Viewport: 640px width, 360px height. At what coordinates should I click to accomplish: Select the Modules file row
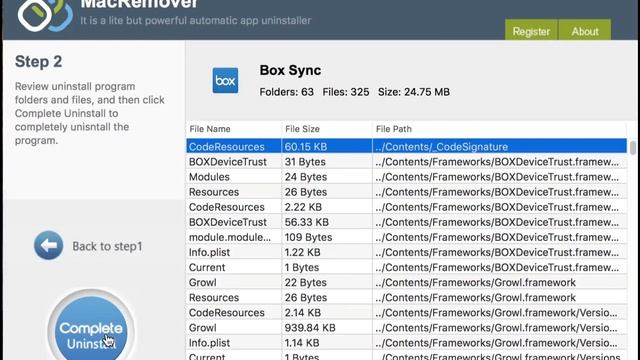point(407,177)
